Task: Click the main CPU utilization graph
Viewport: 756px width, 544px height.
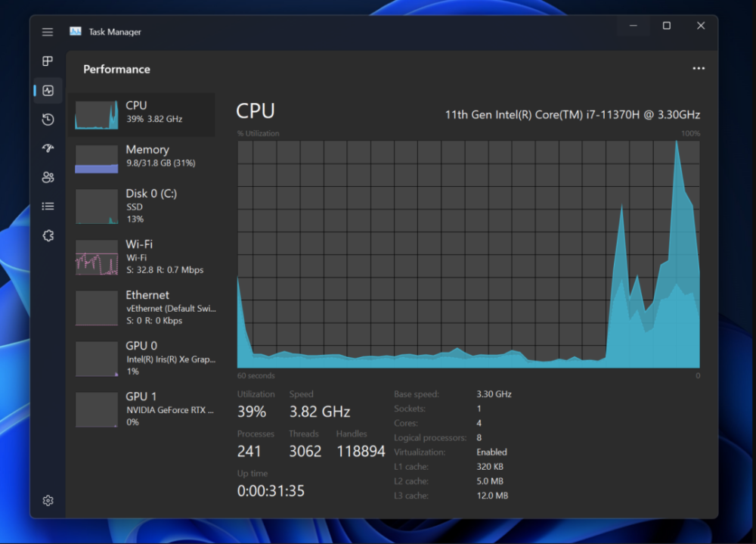Action: point(468,254)
